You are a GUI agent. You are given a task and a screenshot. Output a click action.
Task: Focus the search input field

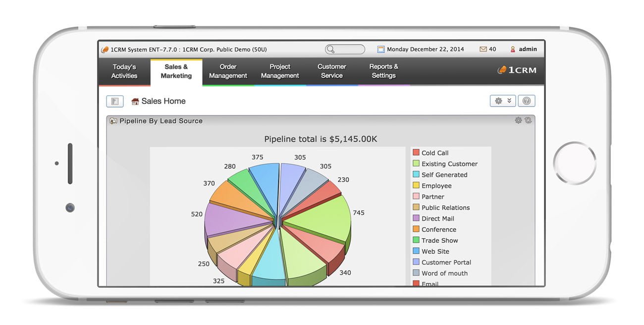pos(345,50)
